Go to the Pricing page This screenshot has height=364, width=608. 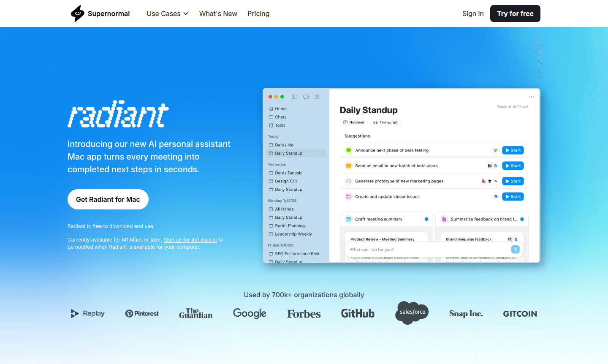(x=258, y=14)
